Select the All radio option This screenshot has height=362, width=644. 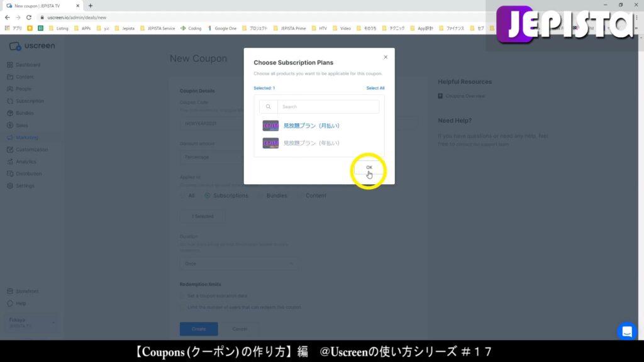pyautogui.click(x=183, y=196)
